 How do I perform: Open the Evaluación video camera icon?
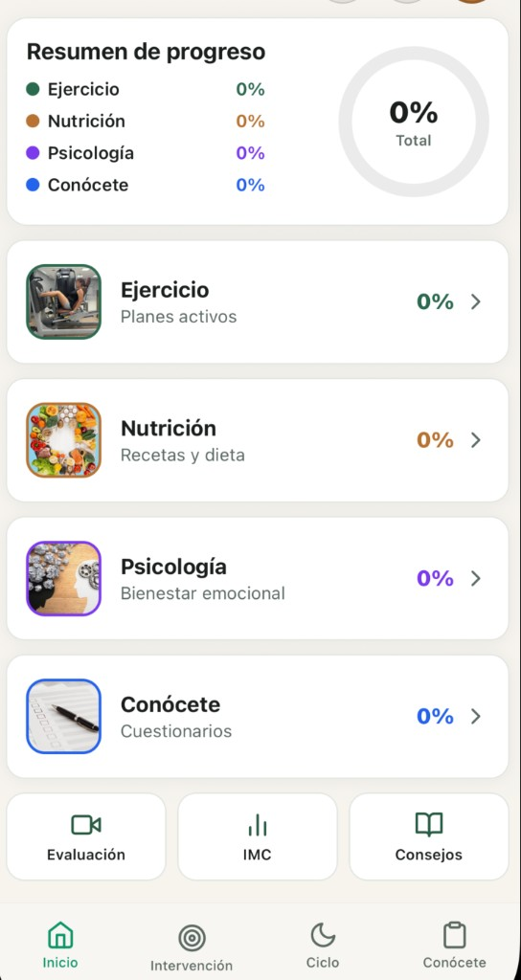point(85,825)
